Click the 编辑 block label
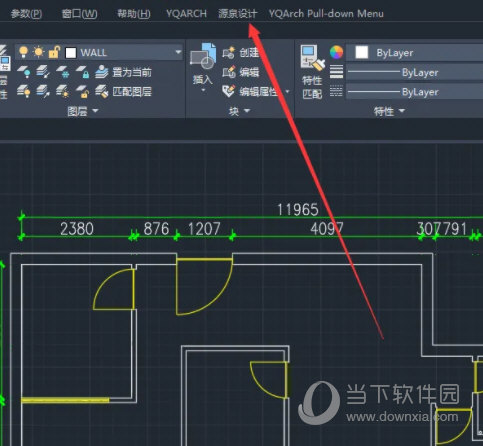Screen dimensions: 483x446 pos(249,72)
